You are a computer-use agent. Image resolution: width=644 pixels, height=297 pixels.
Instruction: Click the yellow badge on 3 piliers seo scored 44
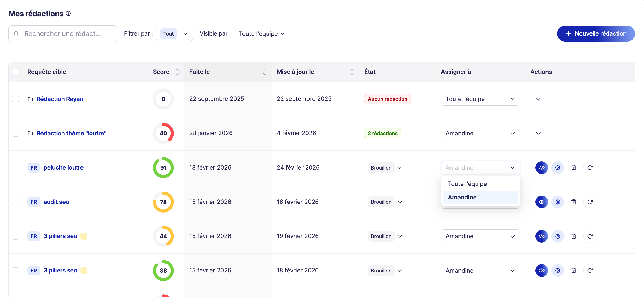[84, 236]
